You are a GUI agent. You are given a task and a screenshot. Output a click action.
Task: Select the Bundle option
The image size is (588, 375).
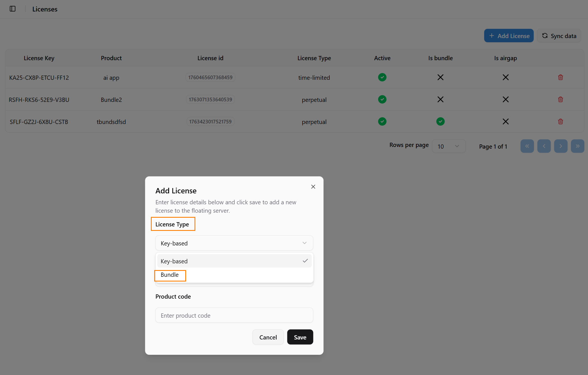tap(170, 275)
